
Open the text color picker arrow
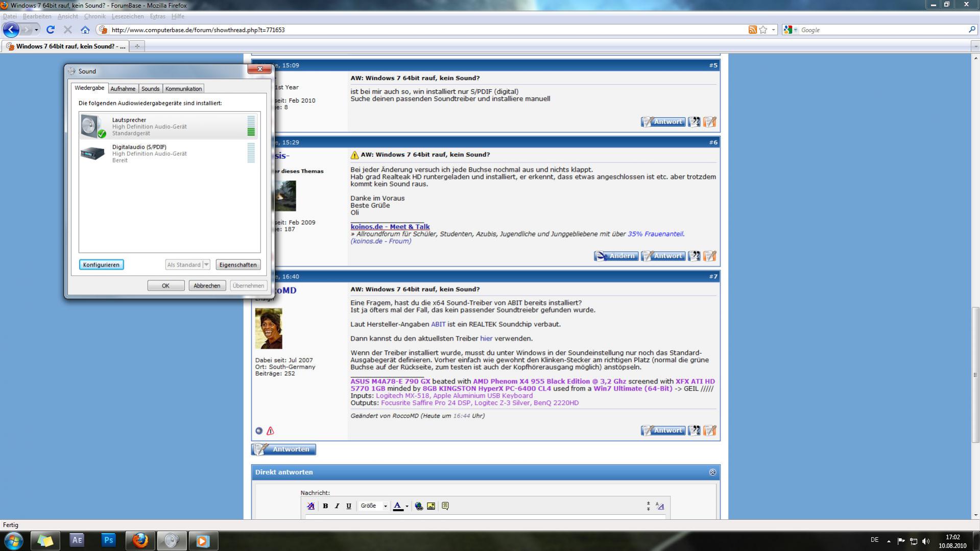pos(407,507)
